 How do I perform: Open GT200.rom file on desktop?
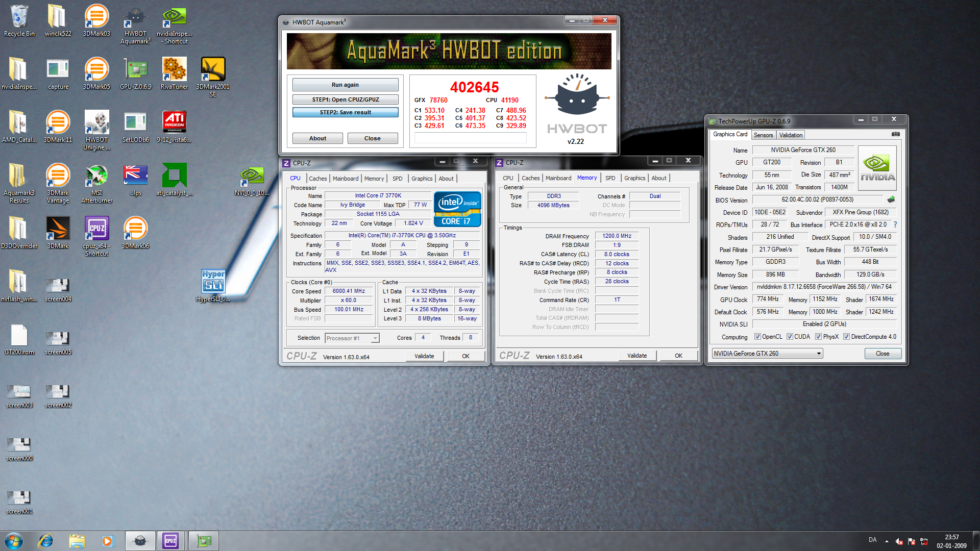tap(19, 339)
